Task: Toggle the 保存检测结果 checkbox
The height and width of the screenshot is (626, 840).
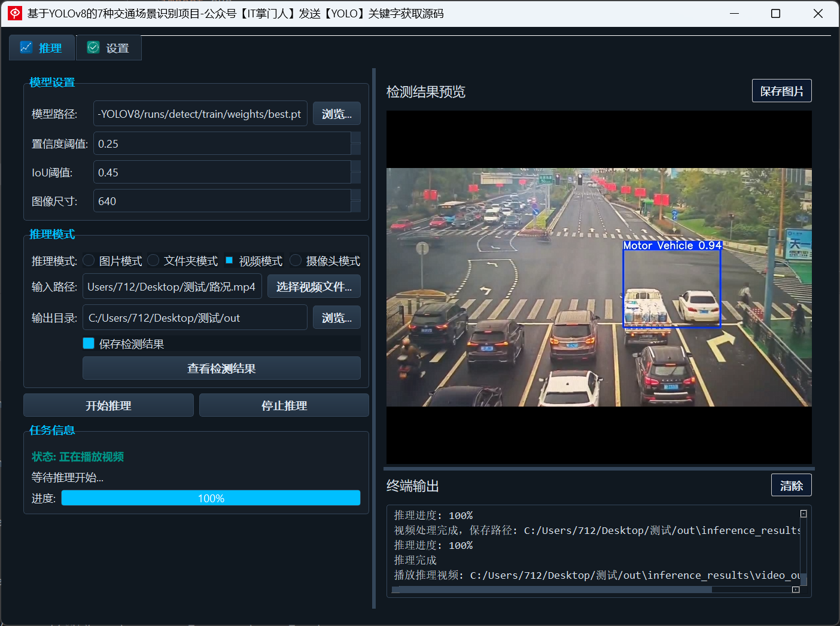Action: point(89,343)
